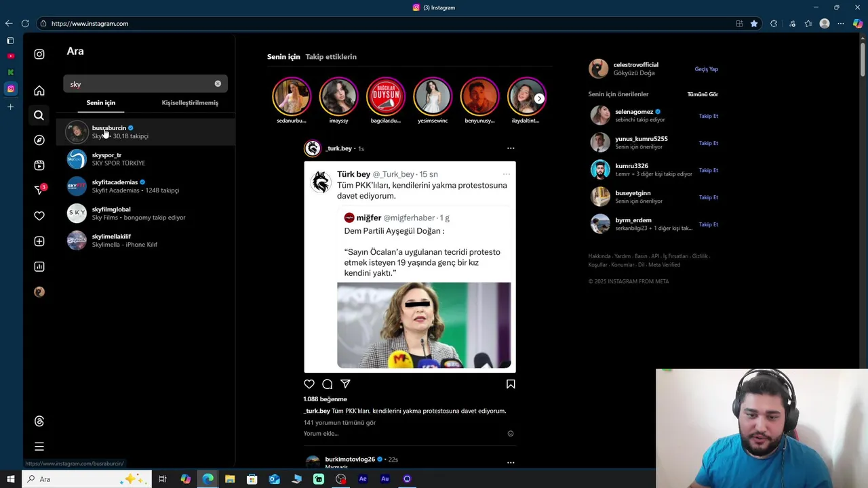Open options dots on burkimotovlog26 post
This screenshot has width=868, height=488.
(511, 462)
